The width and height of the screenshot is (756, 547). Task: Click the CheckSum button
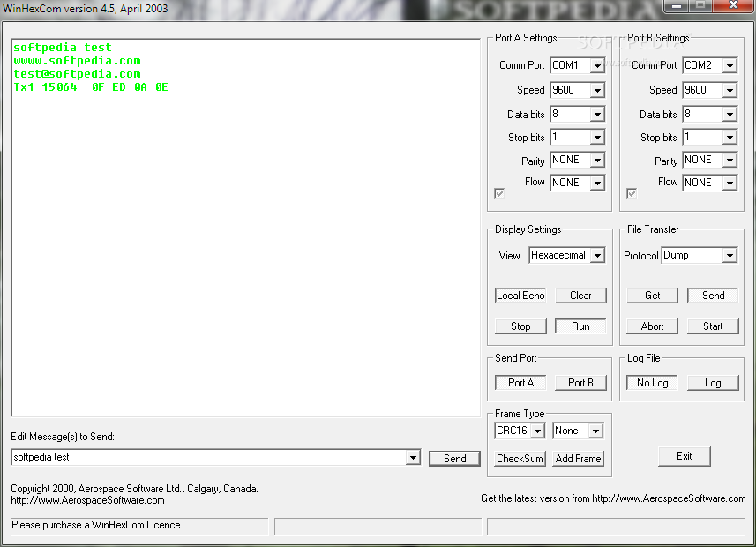pyautogui.click(x=520, y=458)
